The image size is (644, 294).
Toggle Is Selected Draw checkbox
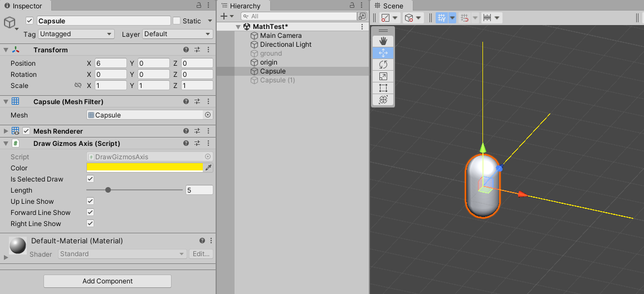(90, 179)
